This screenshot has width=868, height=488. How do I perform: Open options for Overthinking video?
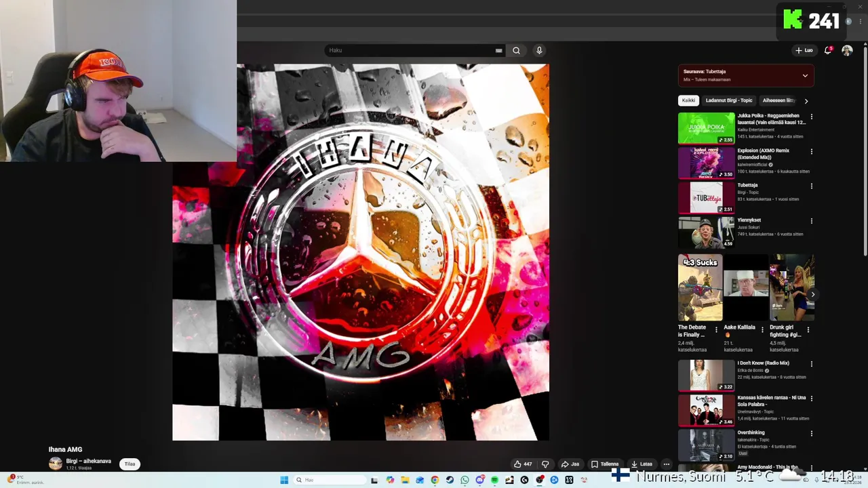(x=811, y=433)
